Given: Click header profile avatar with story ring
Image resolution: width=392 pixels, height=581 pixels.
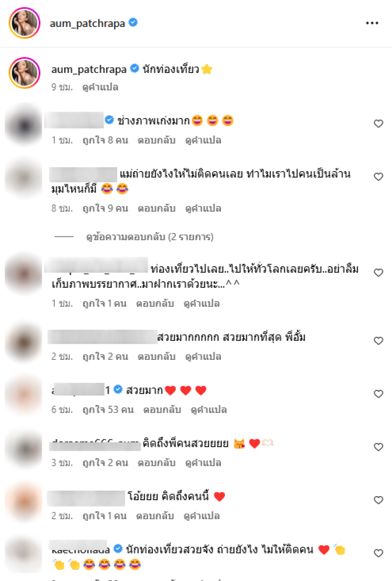Looking at the screenshot, I should 24,23.
